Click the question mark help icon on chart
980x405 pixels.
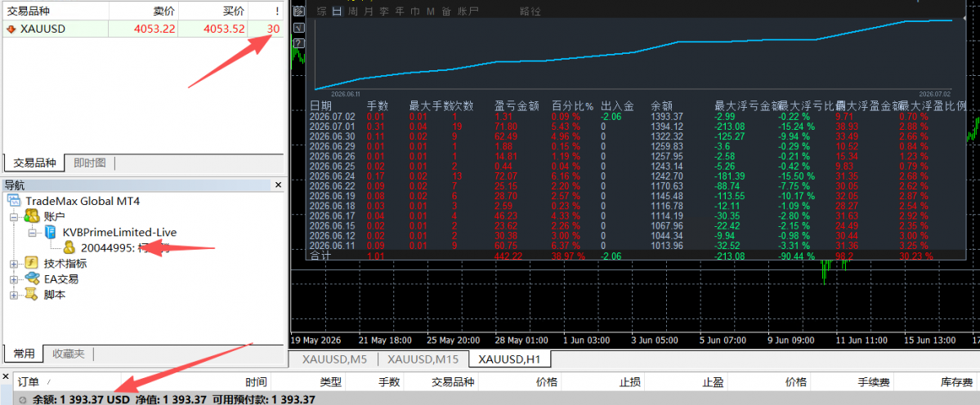[299, 43]
